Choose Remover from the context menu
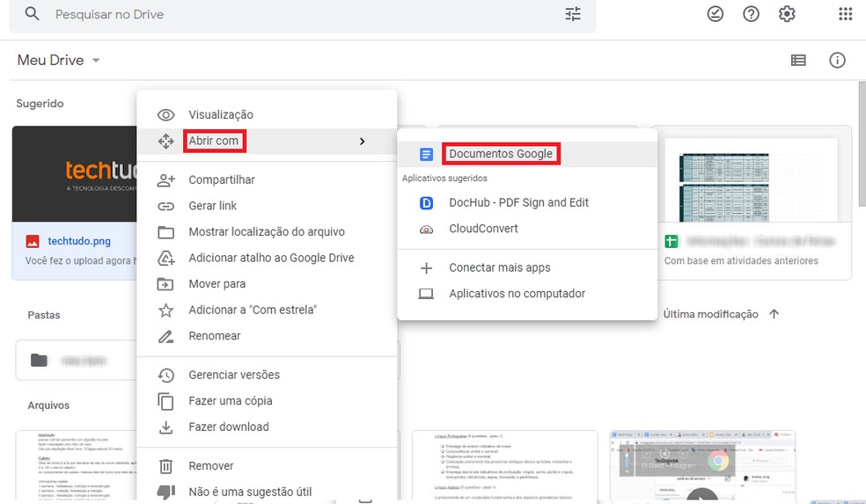 pyautogui.click(x=267, y=466)
